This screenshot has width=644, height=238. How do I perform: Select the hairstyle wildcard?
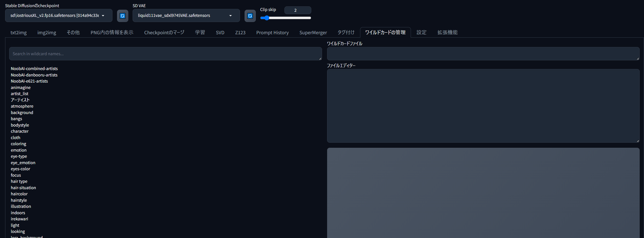pyautogui.click(x=19, y=200)
